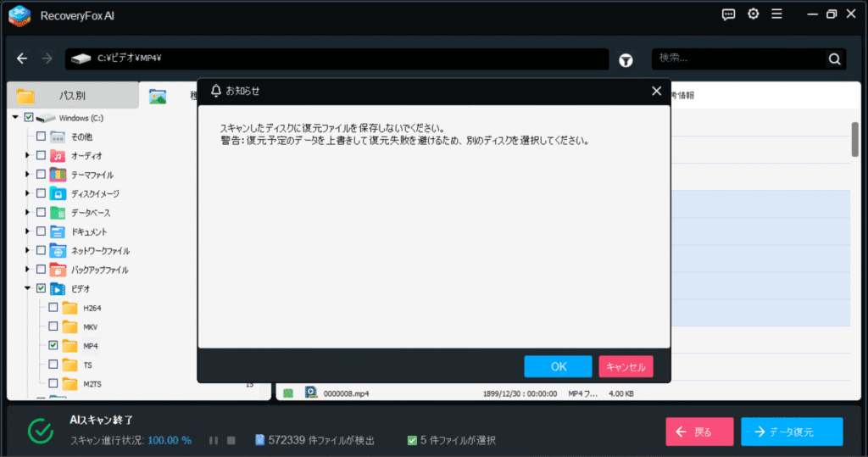Image resolution: width=868 pixels, height=457 pixels.
Task: Click the Windows (C:) drive icon in tree
Action: pyautogui.click(x=46, y=118)
